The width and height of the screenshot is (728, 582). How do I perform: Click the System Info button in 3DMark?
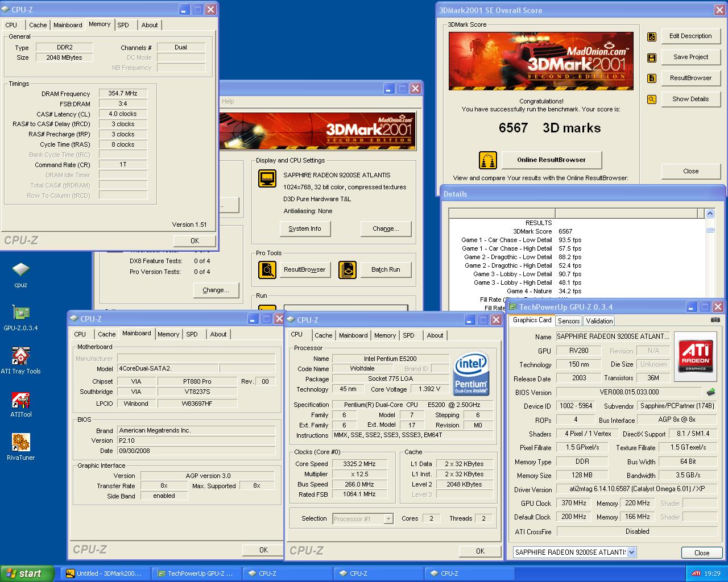tap(304, 229)
